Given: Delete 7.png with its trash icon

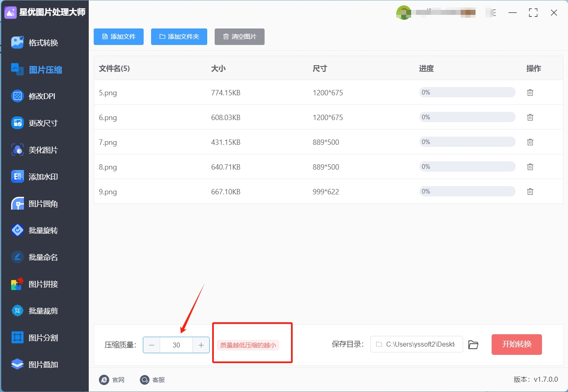Looking at the screenshot, I should [x=530, y=142].
